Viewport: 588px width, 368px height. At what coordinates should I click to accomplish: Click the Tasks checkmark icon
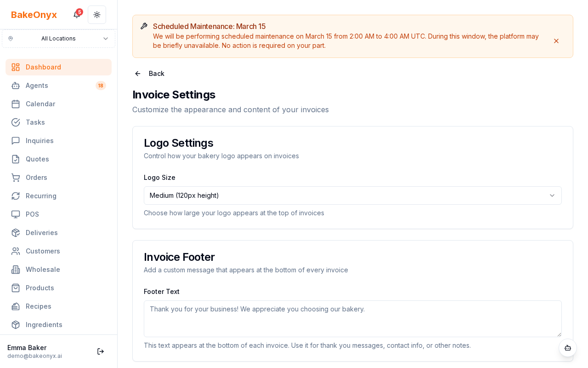[16, 122]
